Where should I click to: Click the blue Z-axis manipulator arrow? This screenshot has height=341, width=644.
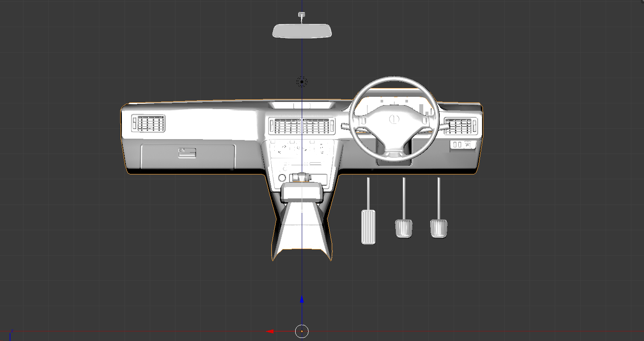302,299
